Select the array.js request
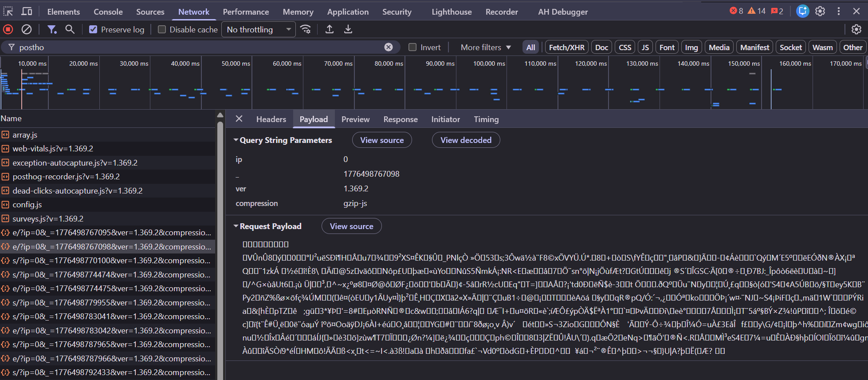This screenshot has height=380, width=868. [x=108, y=135]
